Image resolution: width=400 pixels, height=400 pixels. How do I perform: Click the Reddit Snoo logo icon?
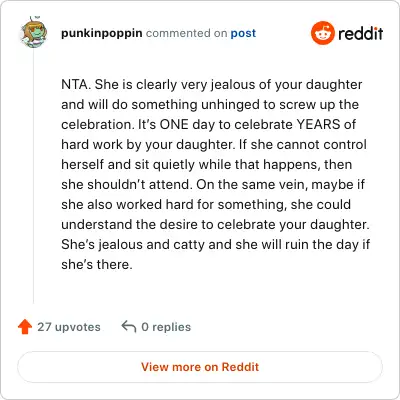pyautogui.click(x=322, y=33)
